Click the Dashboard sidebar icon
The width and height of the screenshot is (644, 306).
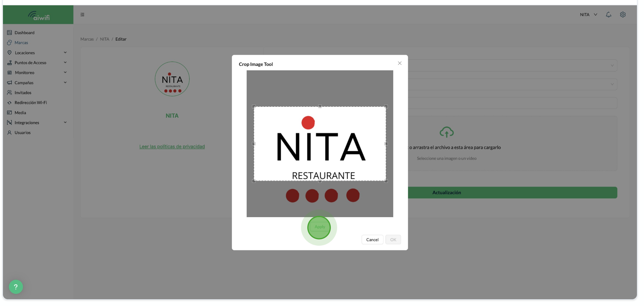pyautogui.click(x=9, y=32)
